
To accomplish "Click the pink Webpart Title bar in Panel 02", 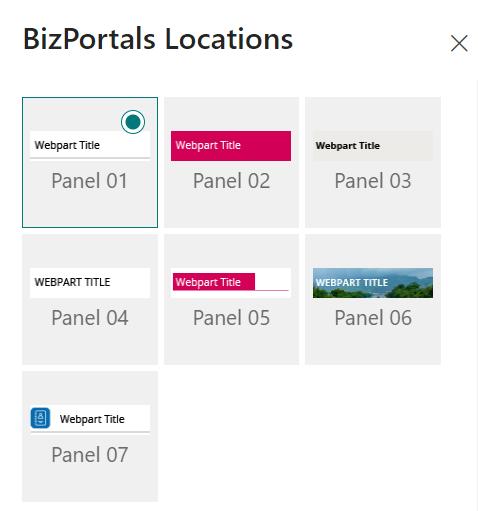I will (231, 146).
